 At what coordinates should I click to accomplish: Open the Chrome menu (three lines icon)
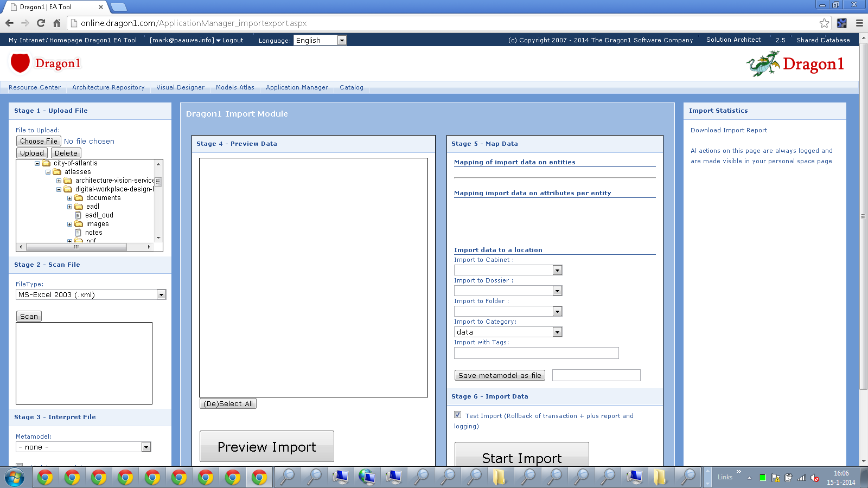pos(859,23)
